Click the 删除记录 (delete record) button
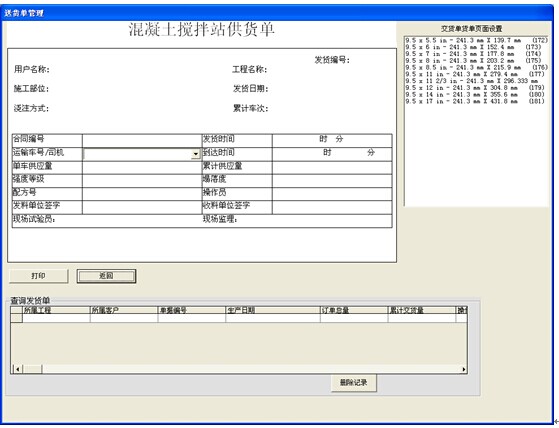Image resolution: width=559 pixels, height=428 pixels. pos(353,383)
